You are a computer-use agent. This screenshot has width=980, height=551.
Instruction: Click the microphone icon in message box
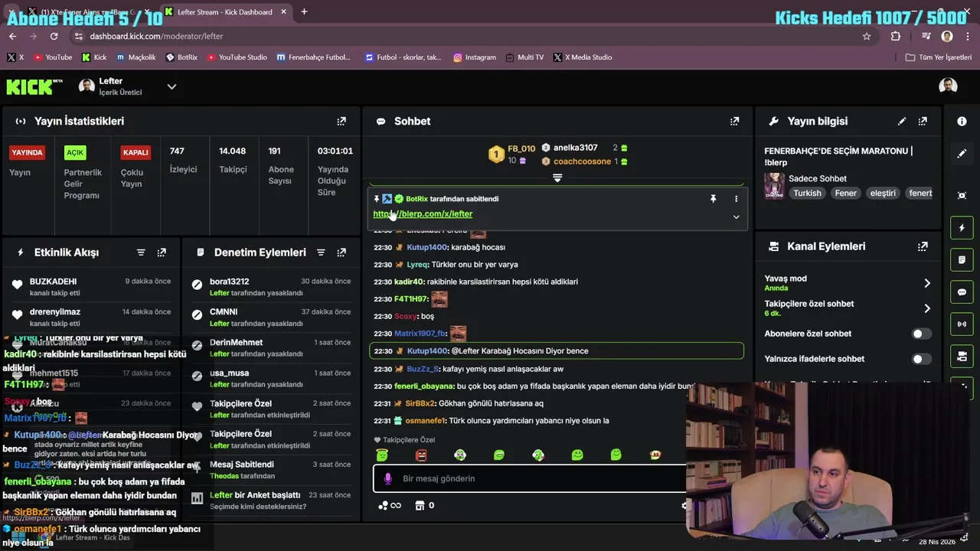387,478
